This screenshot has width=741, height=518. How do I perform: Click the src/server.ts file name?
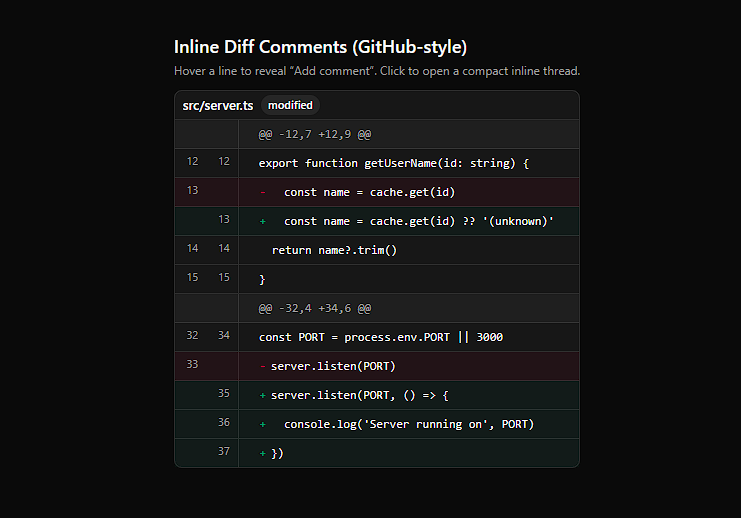218,105
